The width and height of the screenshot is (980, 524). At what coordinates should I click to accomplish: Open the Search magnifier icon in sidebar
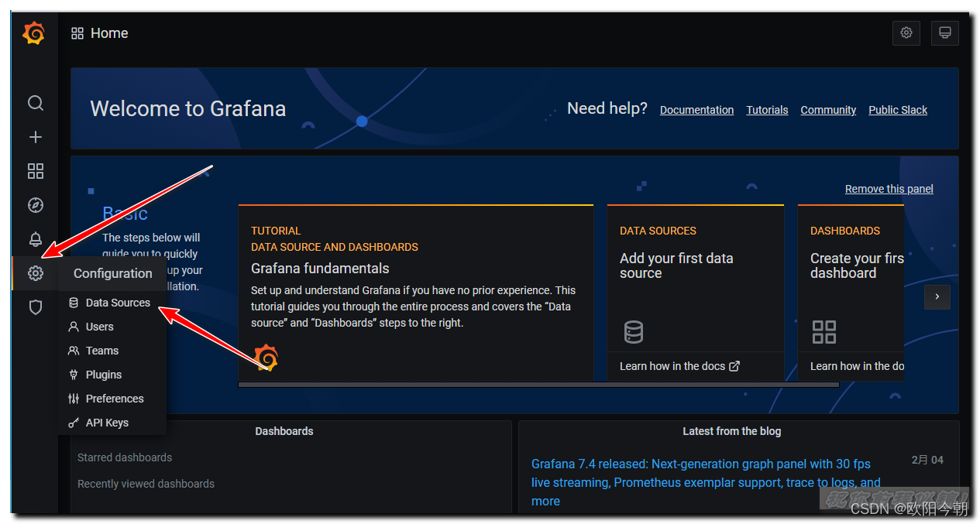[36, 103]
